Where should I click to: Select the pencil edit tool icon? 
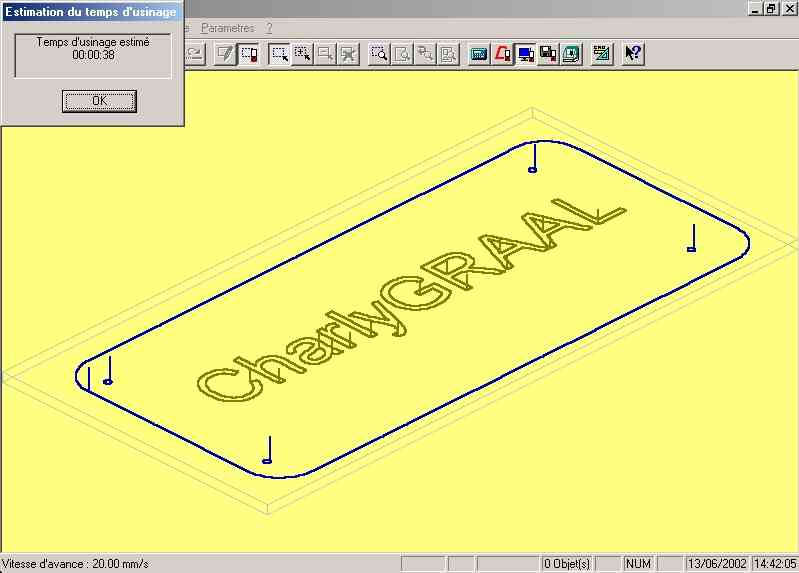click(x=226, y=54)
